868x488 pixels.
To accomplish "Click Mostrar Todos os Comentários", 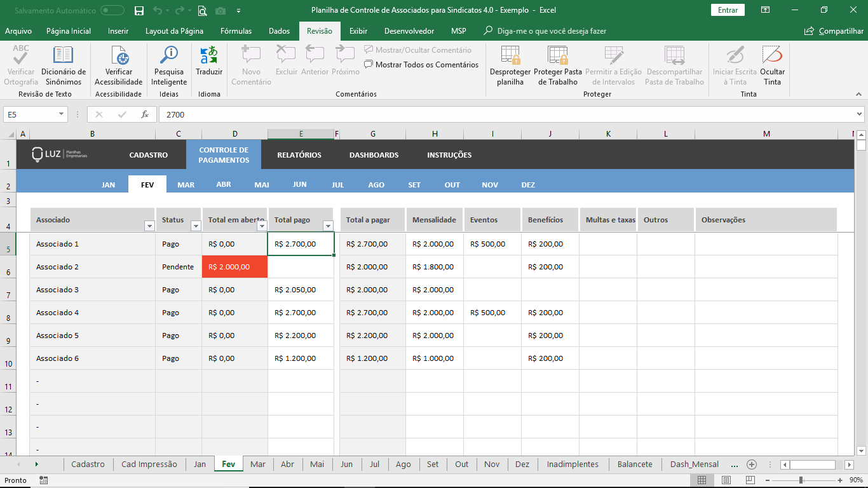I will click(x=421, y=65).
